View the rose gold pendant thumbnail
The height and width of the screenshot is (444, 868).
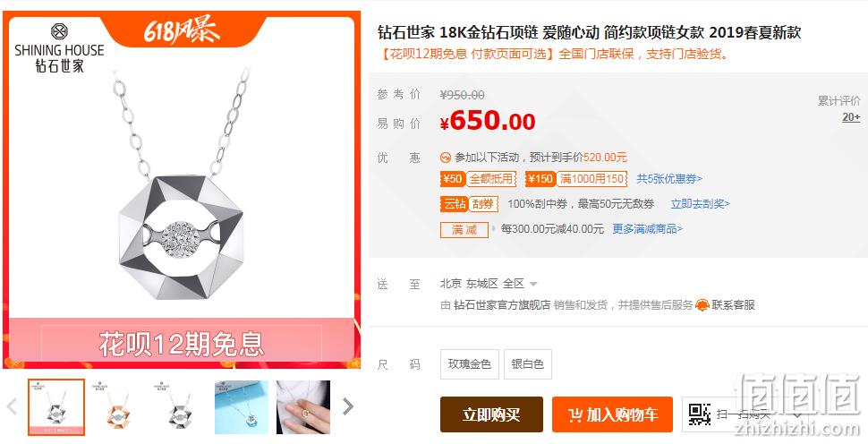tap(118, 407)
